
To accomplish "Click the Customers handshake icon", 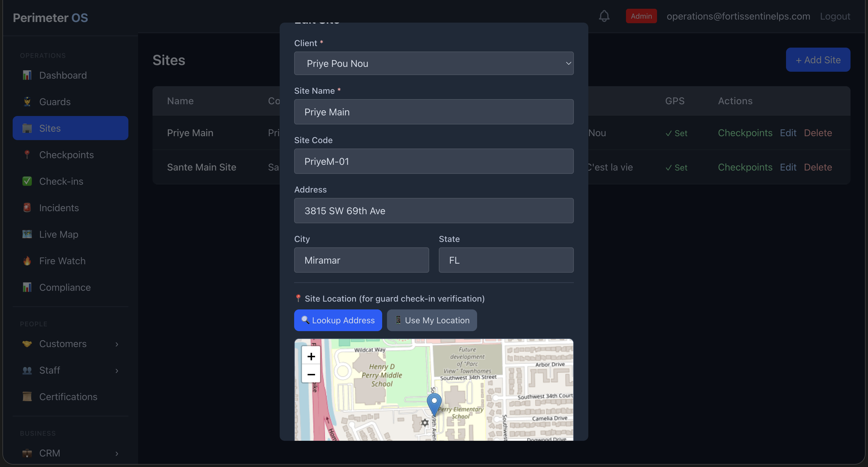I will pyautogui.click(x=27, y=344).
